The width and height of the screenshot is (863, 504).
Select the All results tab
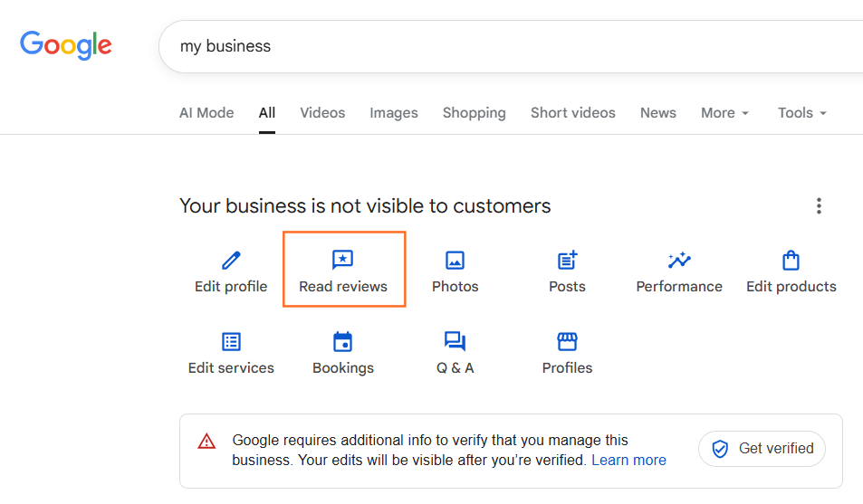click(x=267, y=113)
